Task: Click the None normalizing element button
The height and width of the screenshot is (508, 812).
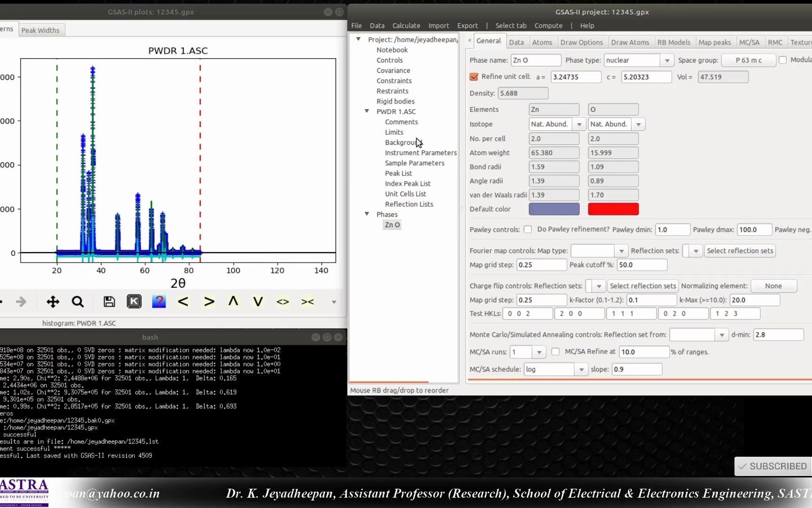Action: (773, 286)
